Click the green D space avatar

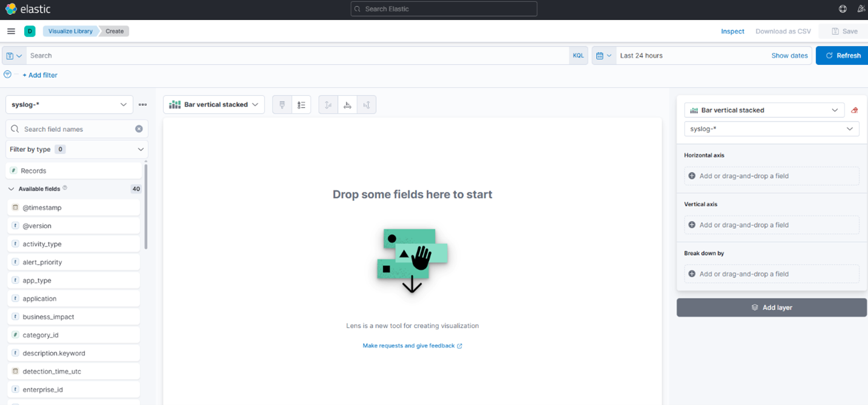tap(30, 31)
